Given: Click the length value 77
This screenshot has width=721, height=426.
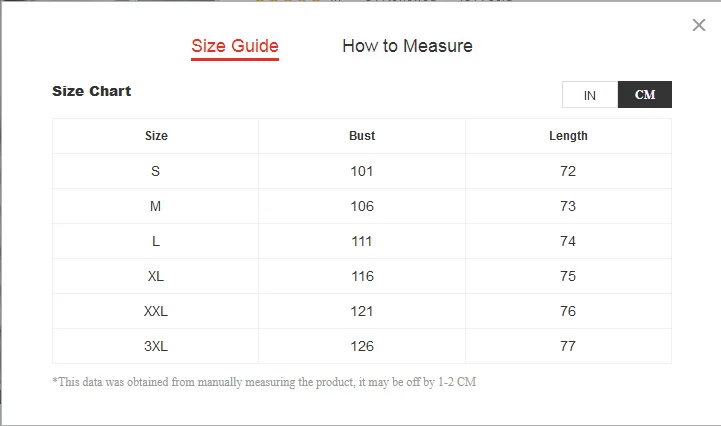Looking at the screenshot, I should coord(568,346).
